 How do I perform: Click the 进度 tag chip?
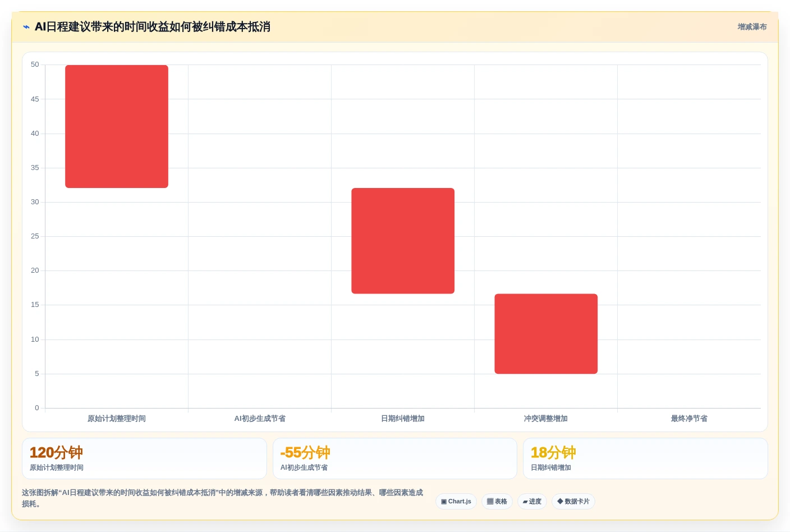[x=532, y=502]
